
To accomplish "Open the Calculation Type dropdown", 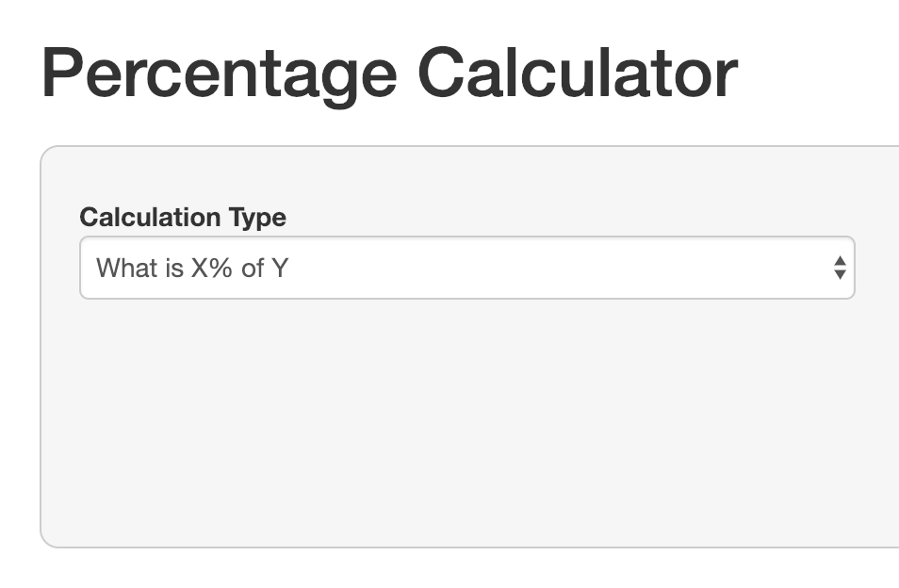I will (x=466, y=268).
